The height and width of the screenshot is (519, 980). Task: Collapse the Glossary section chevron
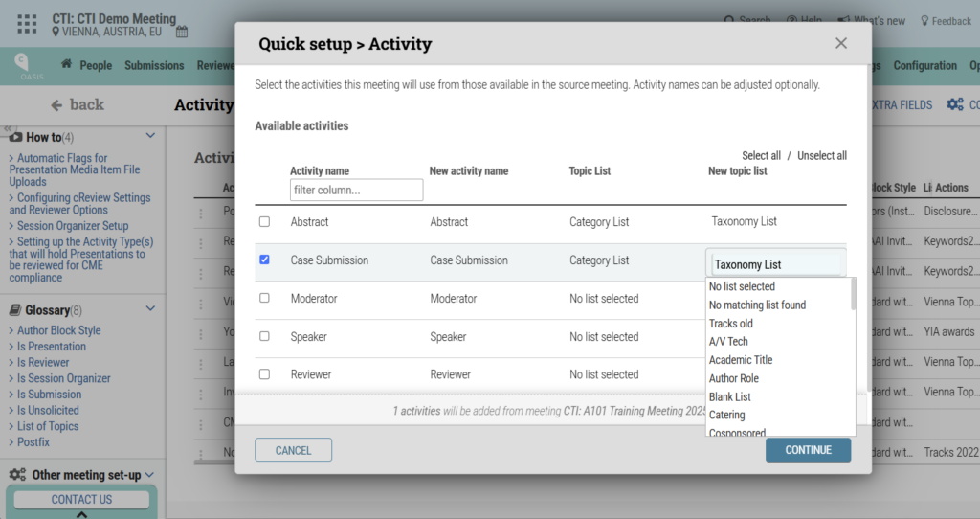click(x=150, y=309)
